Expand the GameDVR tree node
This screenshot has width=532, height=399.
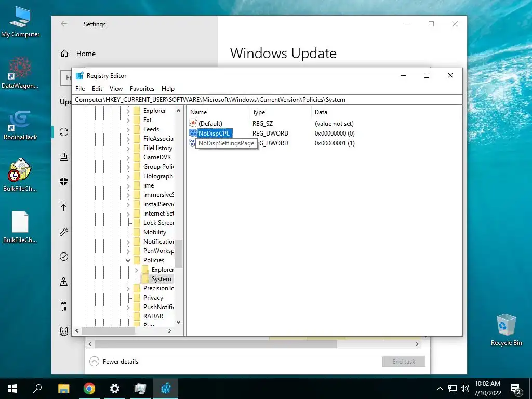pyautogui.click(x=128, y=158)
